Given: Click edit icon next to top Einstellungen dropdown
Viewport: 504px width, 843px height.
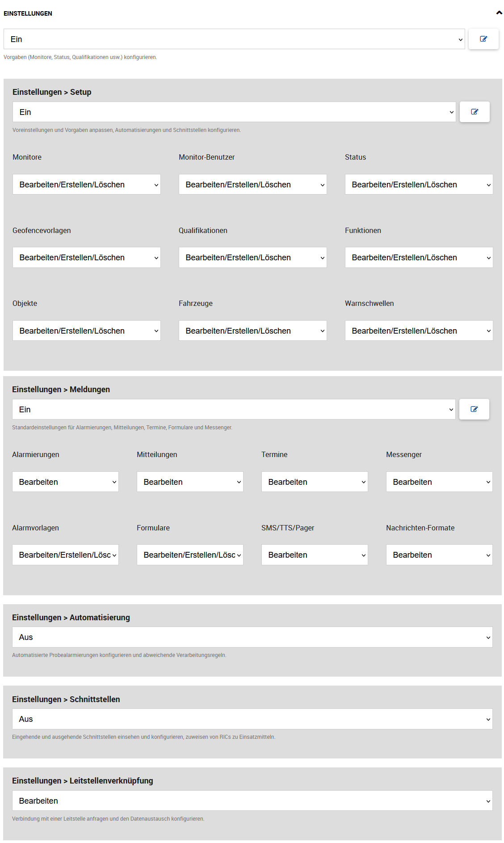Looking at the screenshot, I should (483, 39).
